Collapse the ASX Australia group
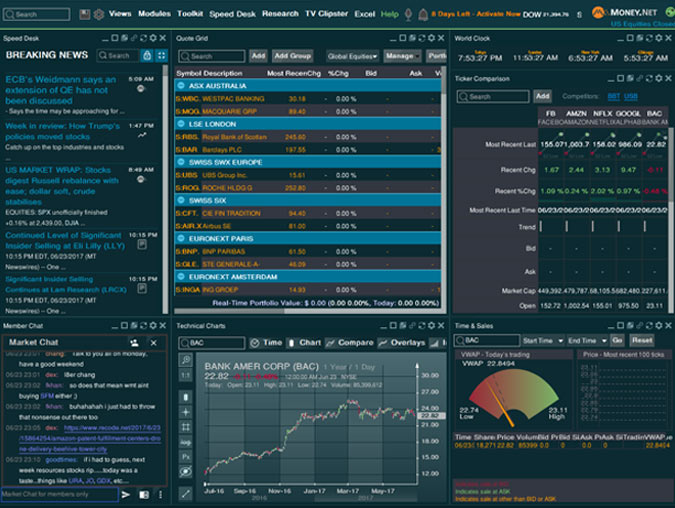This screenshot has height=508, width=675. [x=181, y=86]
